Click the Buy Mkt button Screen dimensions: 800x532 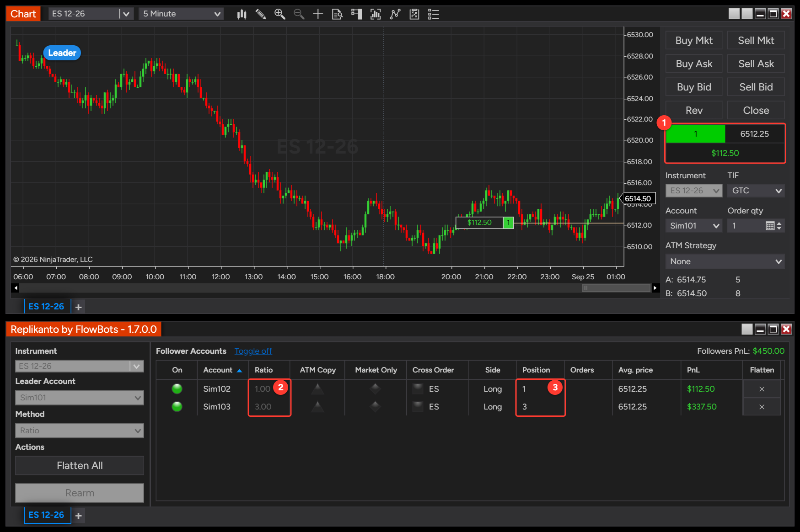694,40
